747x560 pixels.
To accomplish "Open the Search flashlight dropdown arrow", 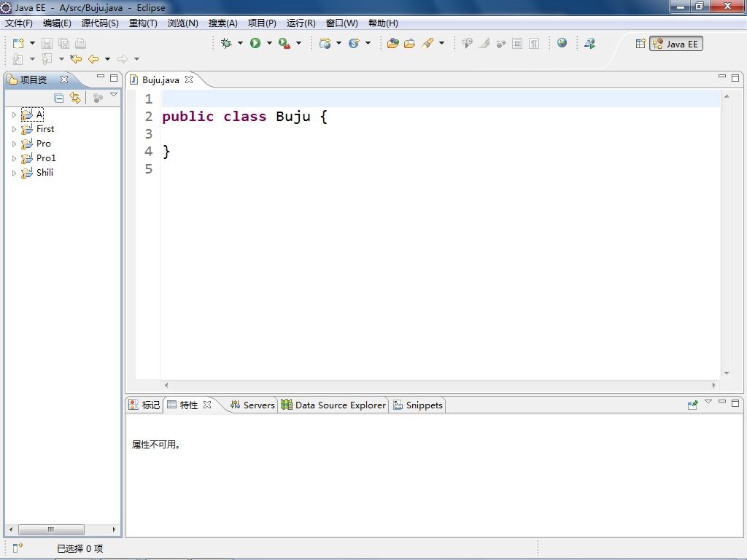I will (441, 43).
